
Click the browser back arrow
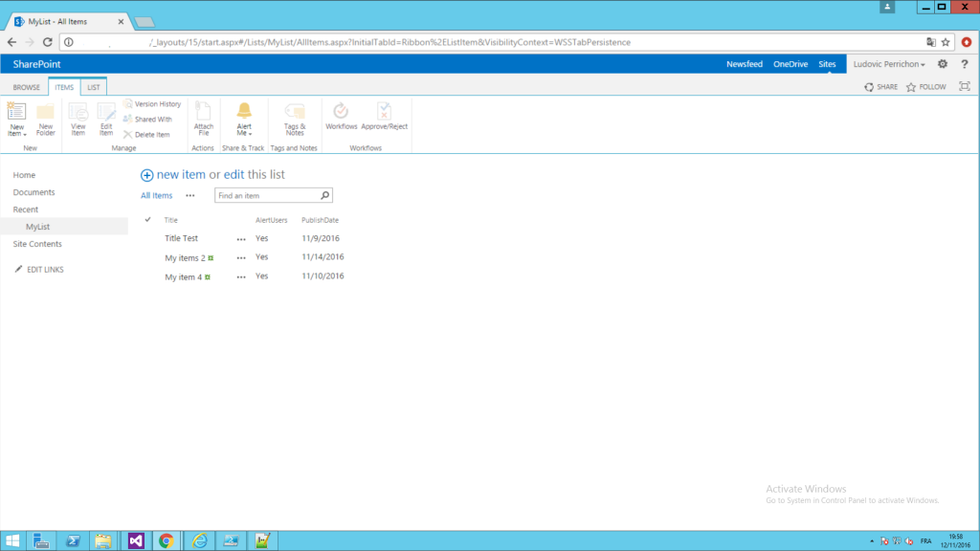[11, 42]
